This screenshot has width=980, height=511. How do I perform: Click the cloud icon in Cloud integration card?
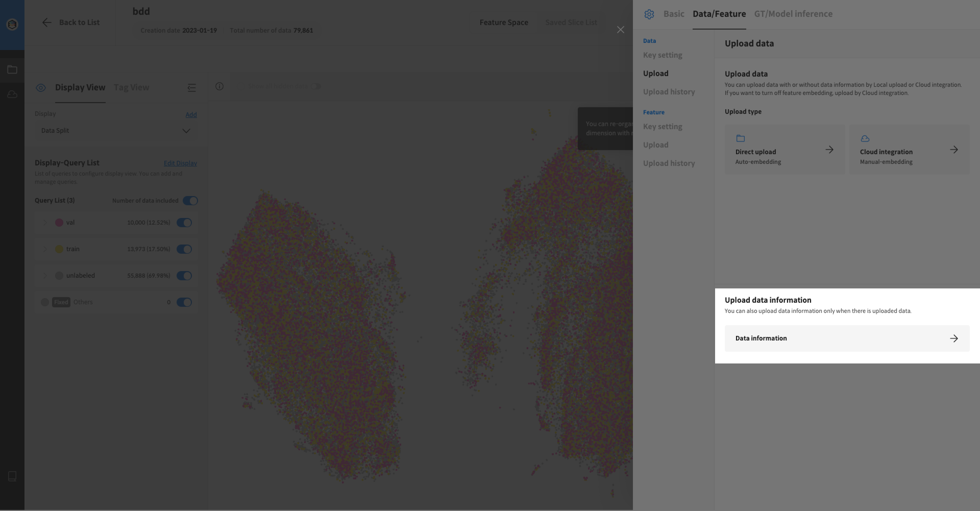[x=865, y=138]
